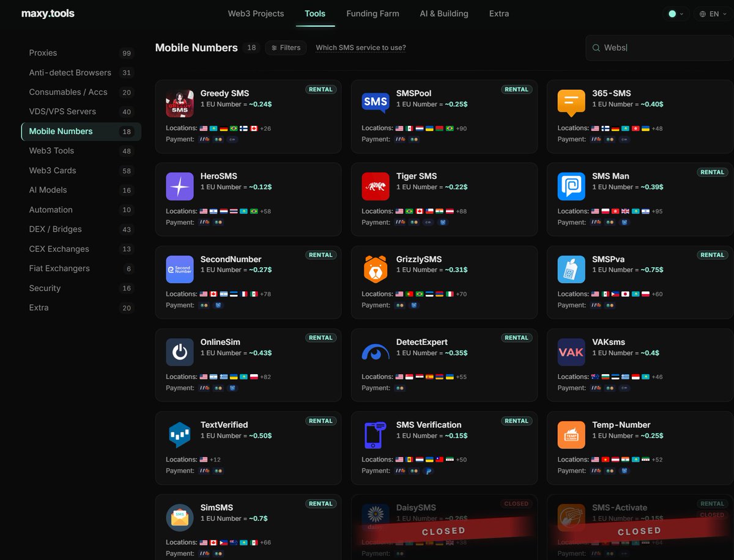Open the Greedy SMS logo icon

click(180, 103)
